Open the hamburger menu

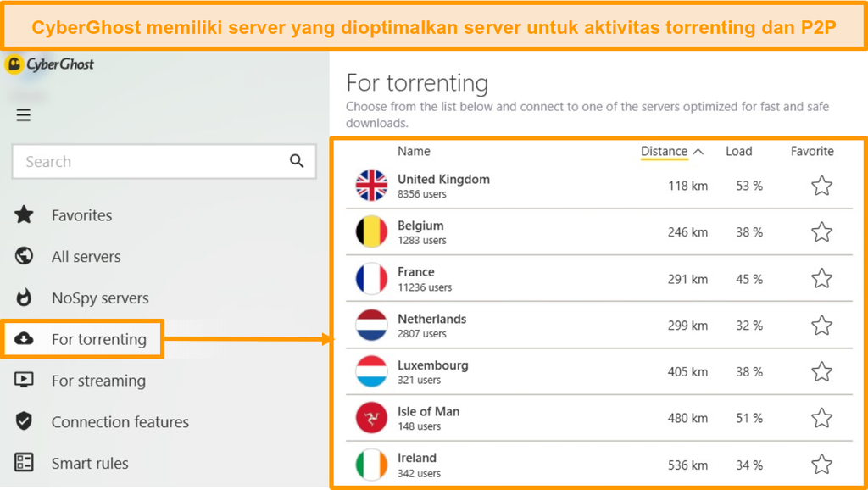tap(23, 115)
